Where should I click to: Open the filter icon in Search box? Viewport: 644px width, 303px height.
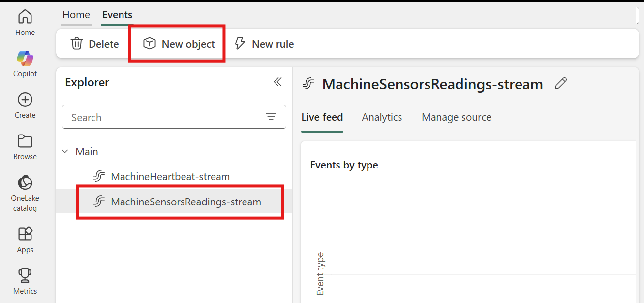pos(271,117)
